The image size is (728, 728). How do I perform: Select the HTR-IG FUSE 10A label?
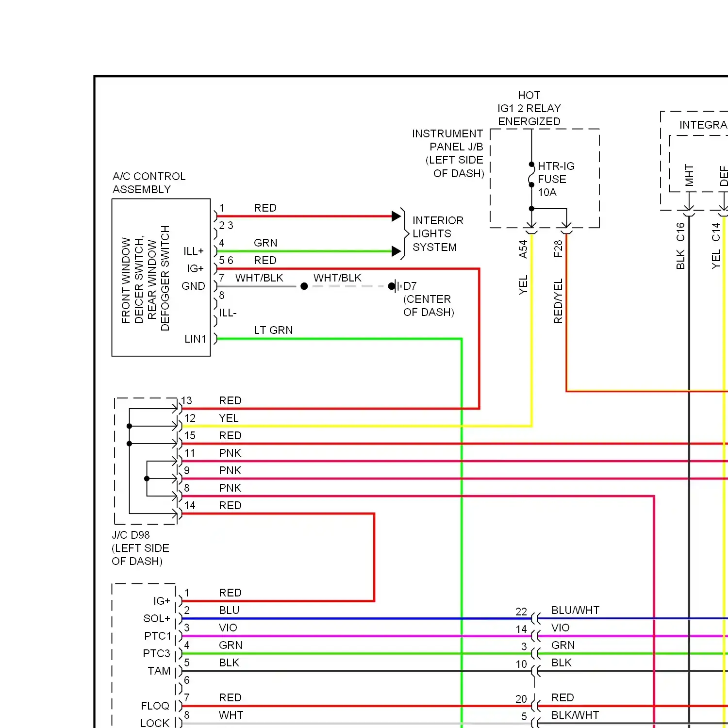(556, 179)
